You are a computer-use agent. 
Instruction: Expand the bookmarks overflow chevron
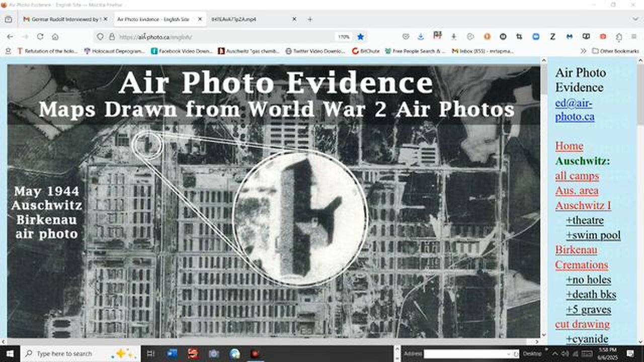(x=583, y=51)
